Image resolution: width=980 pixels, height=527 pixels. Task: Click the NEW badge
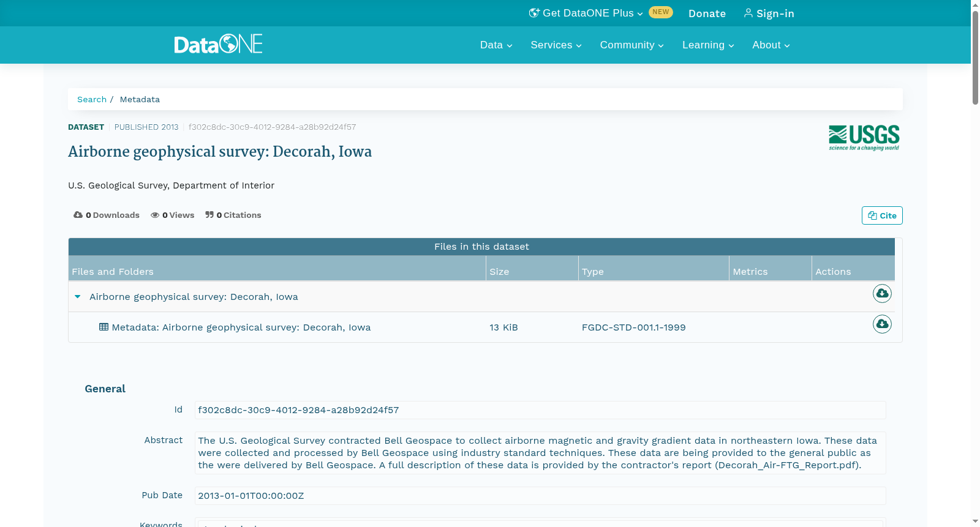pos(661,12)
